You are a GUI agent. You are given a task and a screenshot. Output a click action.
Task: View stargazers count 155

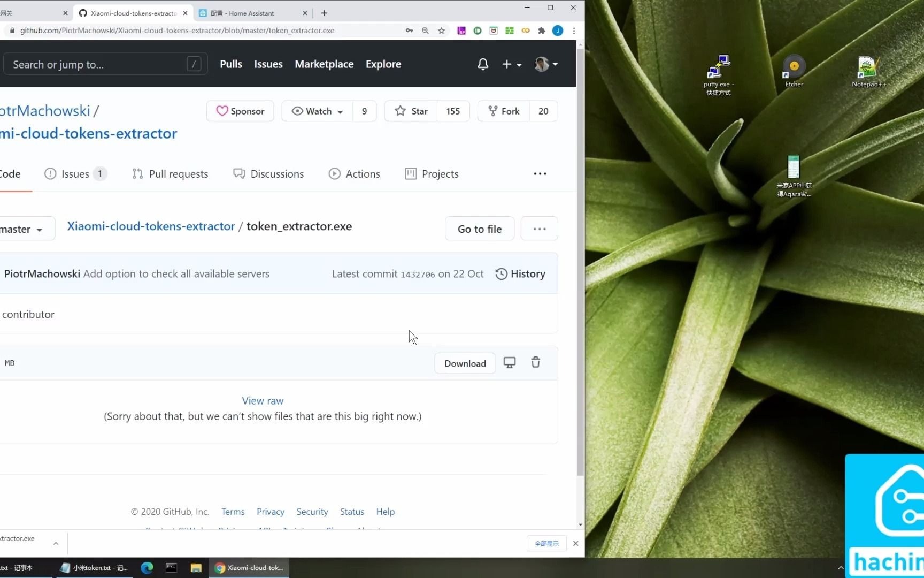[453, 111]
